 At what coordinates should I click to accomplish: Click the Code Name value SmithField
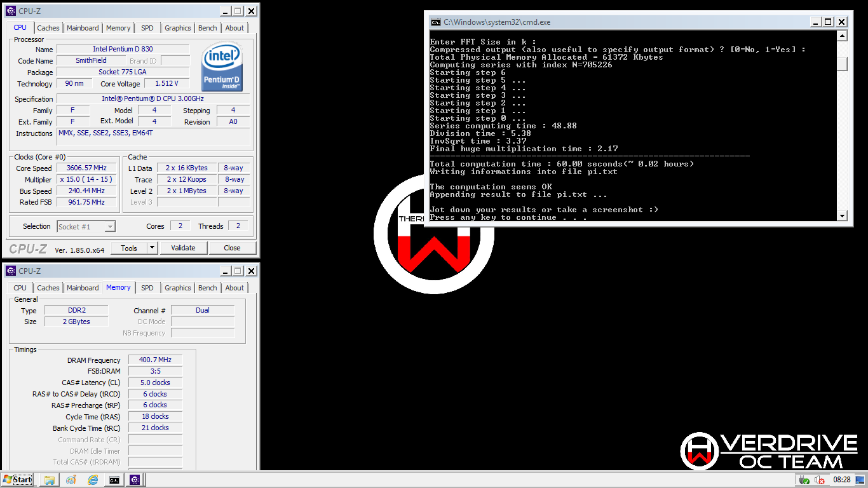pyautogui.click(x=91, y=60)
